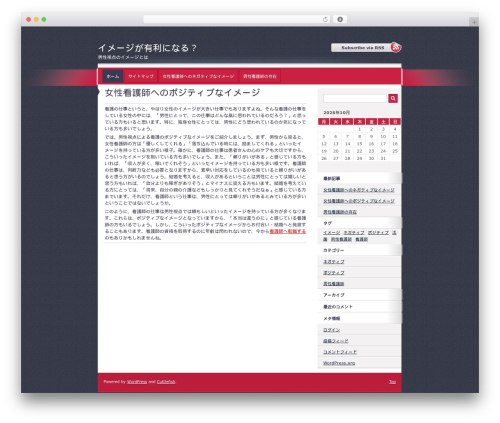
Task: Open the ホーム menu tab
Action: pyautogui.click(x=113, y=76)
